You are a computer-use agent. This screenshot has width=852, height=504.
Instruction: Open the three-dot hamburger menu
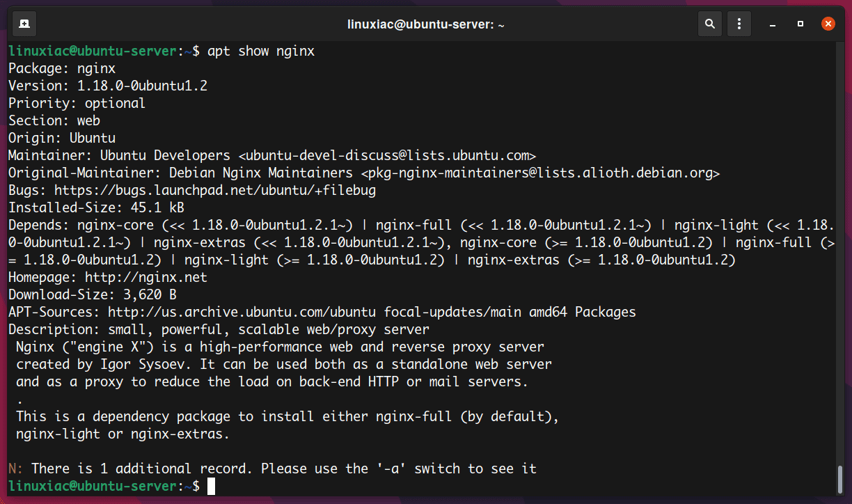[739, 23]
